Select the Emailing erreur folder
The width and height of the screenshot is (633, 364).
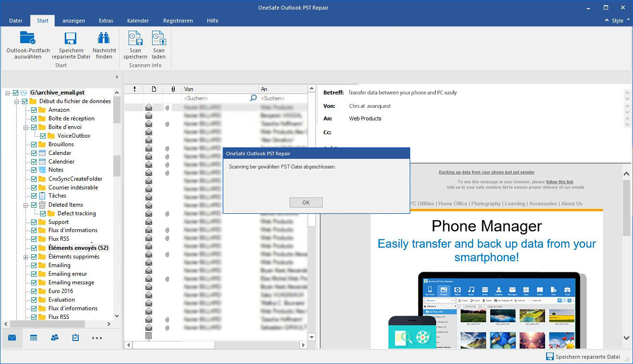tap(68, 274)
